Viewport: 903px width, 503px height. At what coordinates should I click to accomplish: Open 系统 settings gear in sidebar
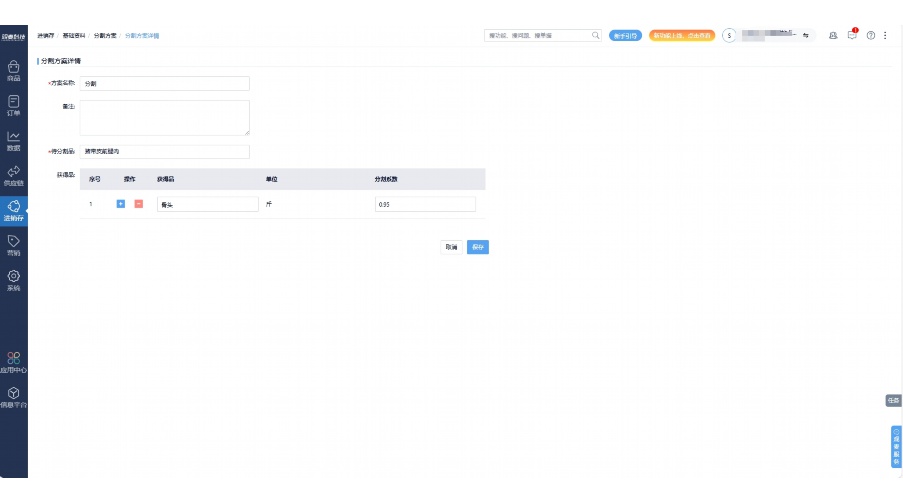14,279
